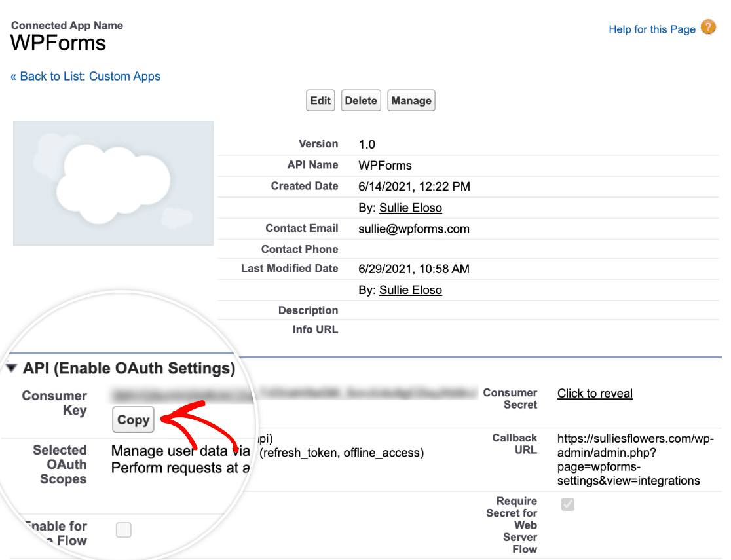Toggle the Enable for Device Flow checkbox
Image resolution: width=731 pixels, height=560 pixels.
tap(124, 530)
